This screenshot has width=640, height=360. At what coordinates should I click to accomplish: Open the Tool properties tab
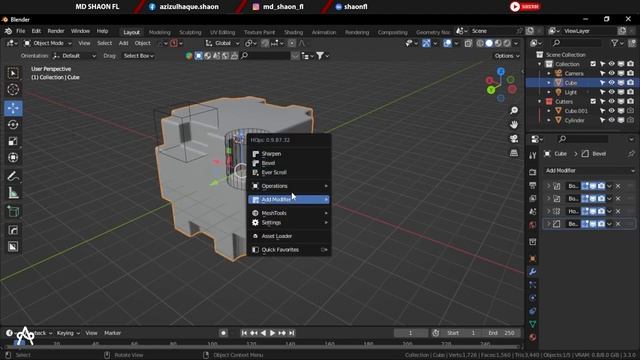click(x=532, y=156)
